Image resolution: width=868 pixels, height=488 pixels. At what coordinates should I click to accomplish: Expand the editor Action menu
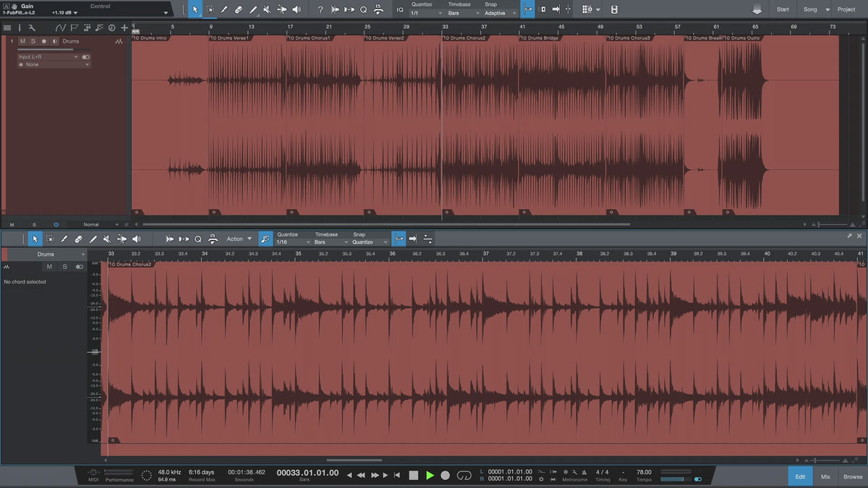[239, 239]
